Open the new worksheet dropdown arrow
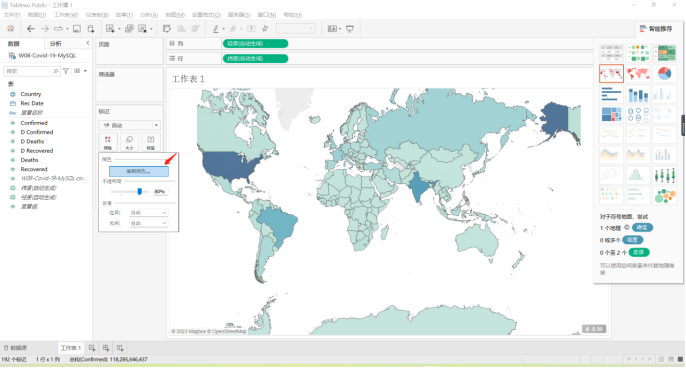This screenshot has height=368, width=686. [119, 29]
